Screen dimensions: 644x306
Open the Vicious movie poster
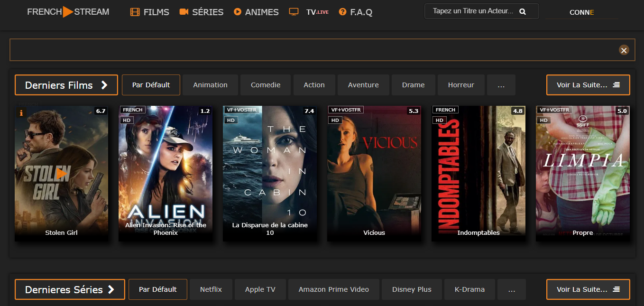[x=374, y=173]
